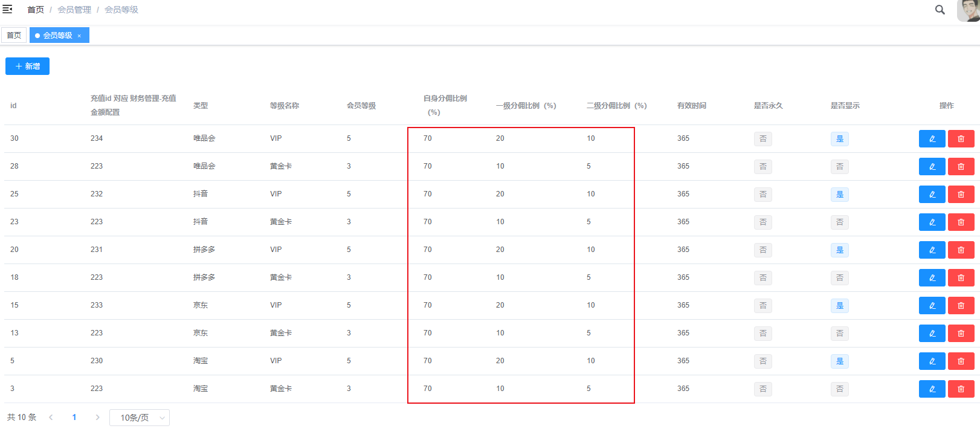Open 首页 in the breadcrumb
This screenshot has width=980, height=443.
click(36, 10)
